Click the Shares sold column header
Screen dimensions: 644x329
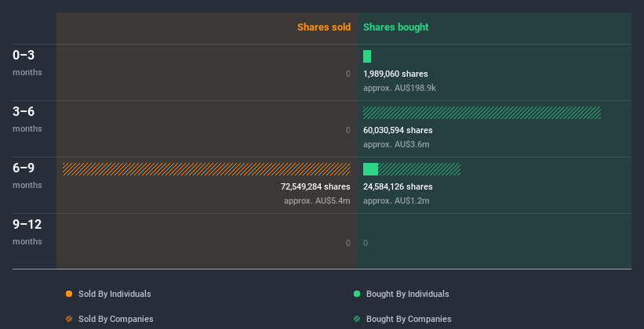324,27
